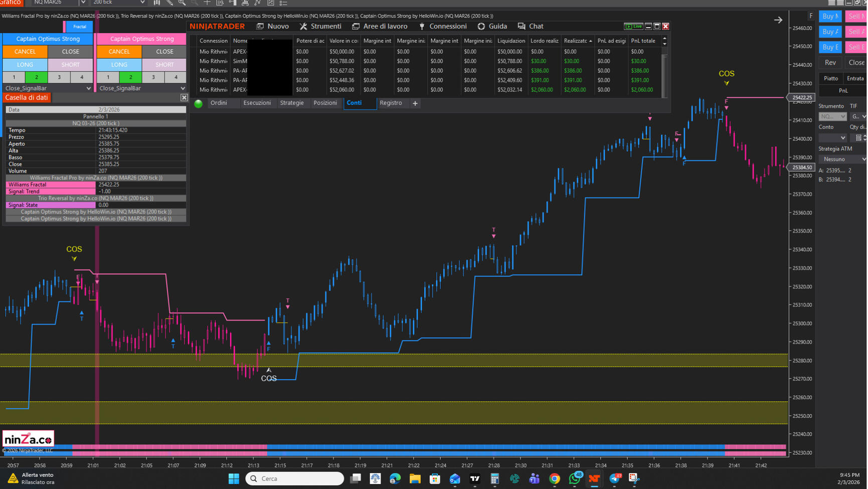
Task: Click the zoom-in magnifier in chart toolbar
Action: tap(182, 3)
